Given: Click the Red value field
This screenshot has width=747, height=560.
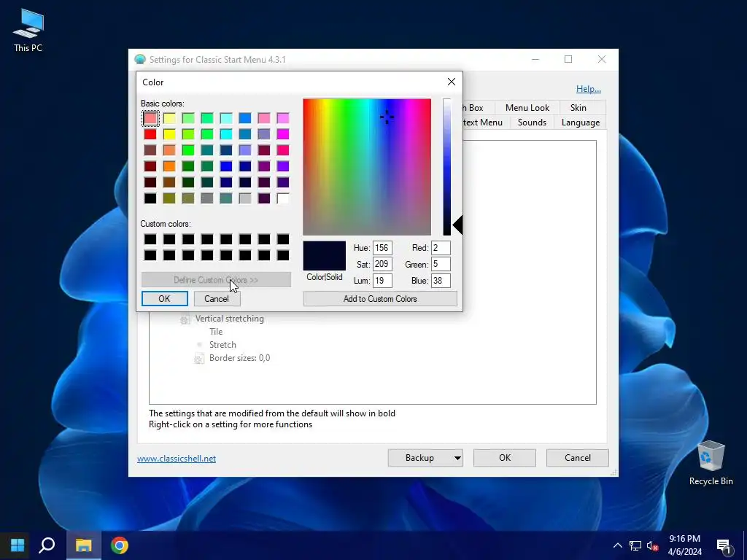Looking at the screenshot, I should click(x=441, y=248).
